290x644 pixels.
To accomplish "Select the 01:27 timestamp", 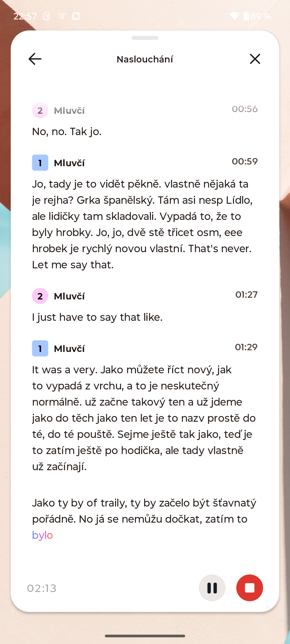I will pyautogui.click(x=246, y=295).
